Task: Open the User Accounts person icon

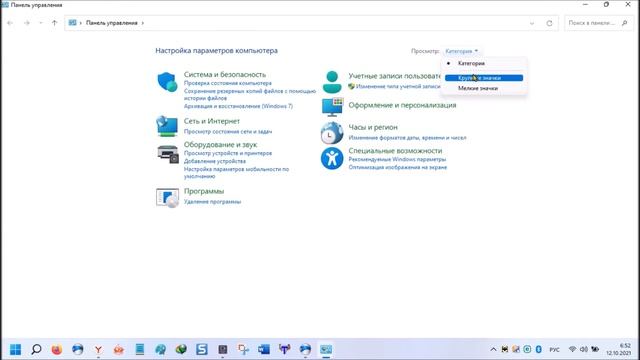Action: [332, 82]
